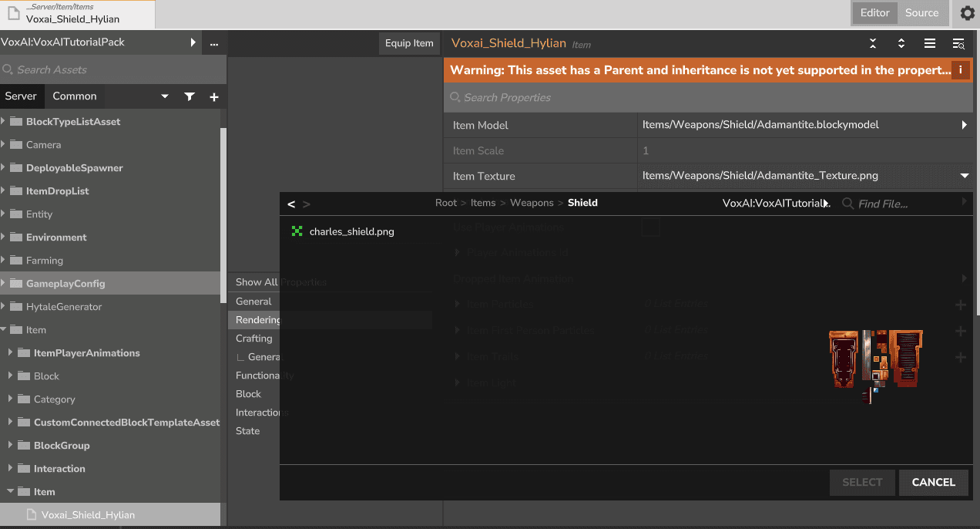
Task: View warning details via the info icon
Action: (x=961, y=69)
